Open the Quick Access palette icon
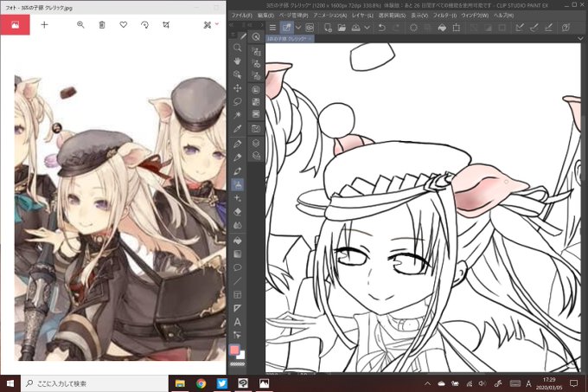 (256, 36)
